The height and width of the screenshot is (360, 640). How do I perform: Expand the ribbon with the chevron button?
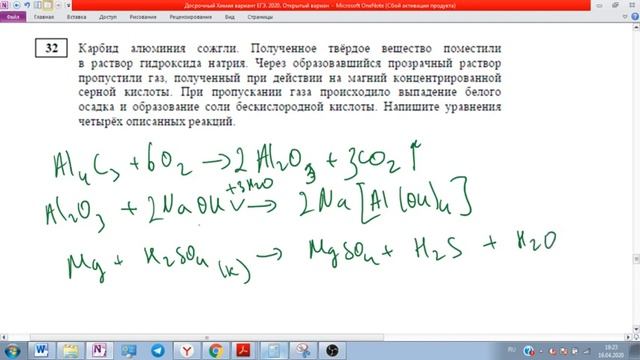point(625,17)
